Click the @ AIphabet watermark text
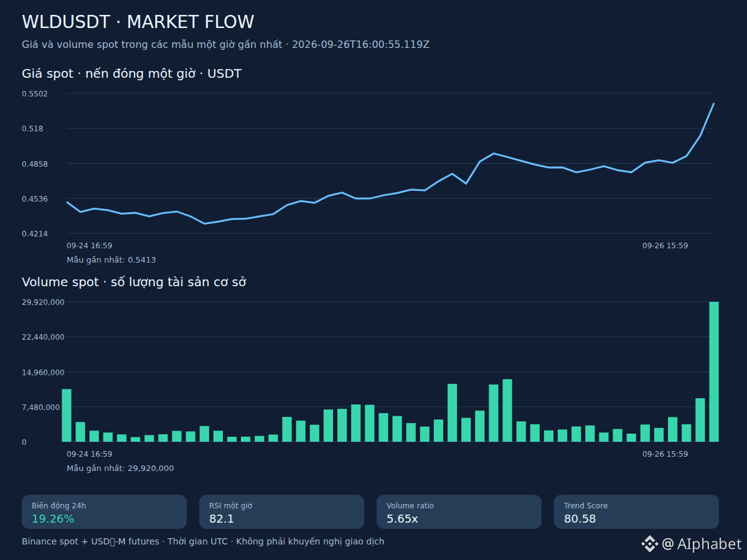 click(702, 544)
